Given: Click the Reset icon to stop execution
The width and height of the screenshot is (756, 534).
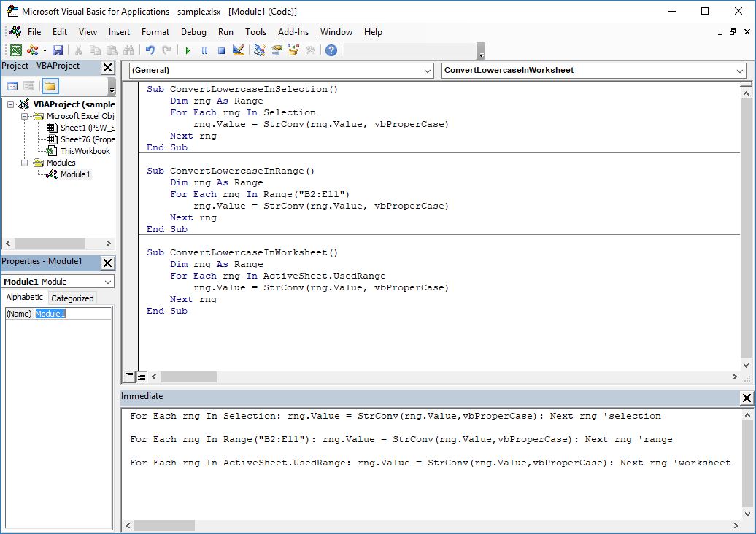Looking at the screenshot, I should coord(222,50).
